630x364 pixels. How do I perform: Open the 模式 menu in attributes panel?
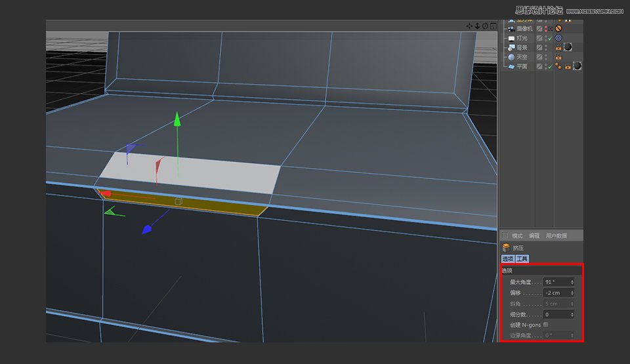pyautogui.click(x=517, y=235)
